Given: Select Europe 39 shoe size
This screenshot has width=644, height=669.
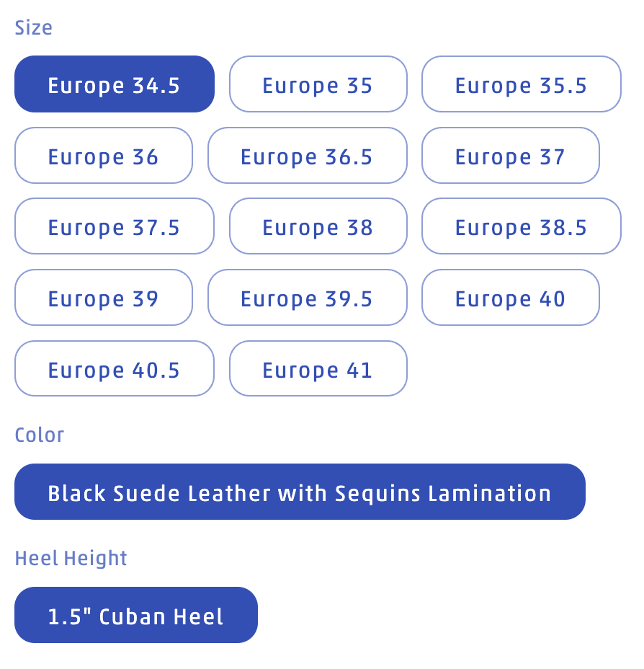Looking at the screenshot, I should (103, 298).
